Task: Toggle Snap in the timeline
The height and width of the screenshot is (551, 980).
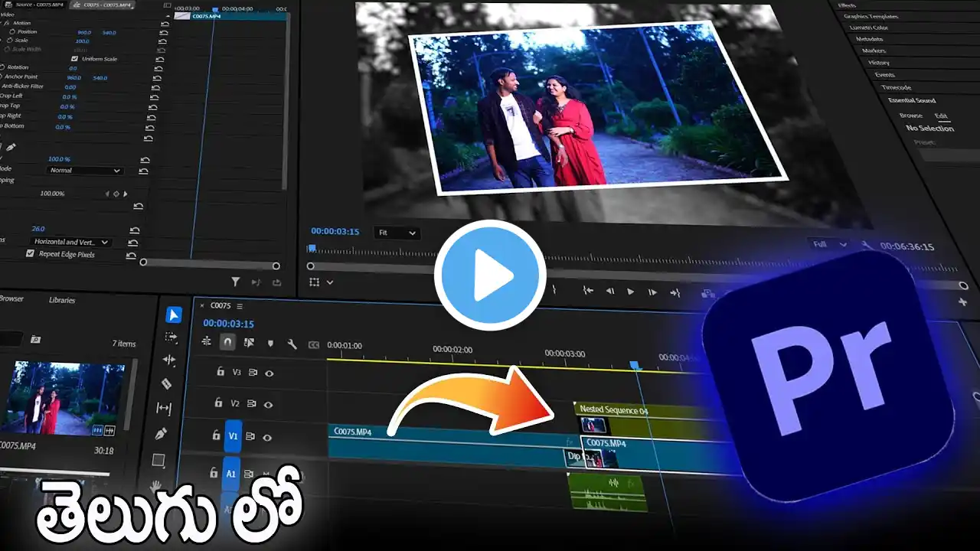Action: [227, 342]
